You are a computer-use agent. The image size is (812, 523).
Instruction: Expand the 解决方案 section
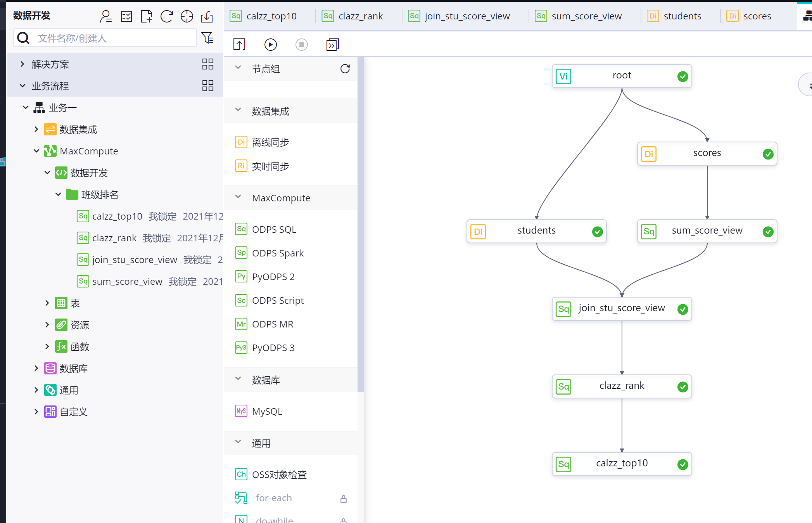point(22,64)
